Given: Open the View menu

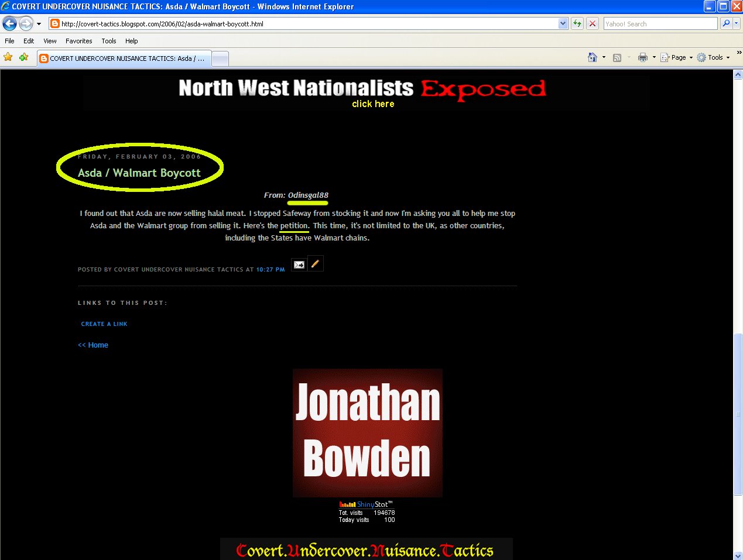Looking at the screenshot, I should 50,41.
